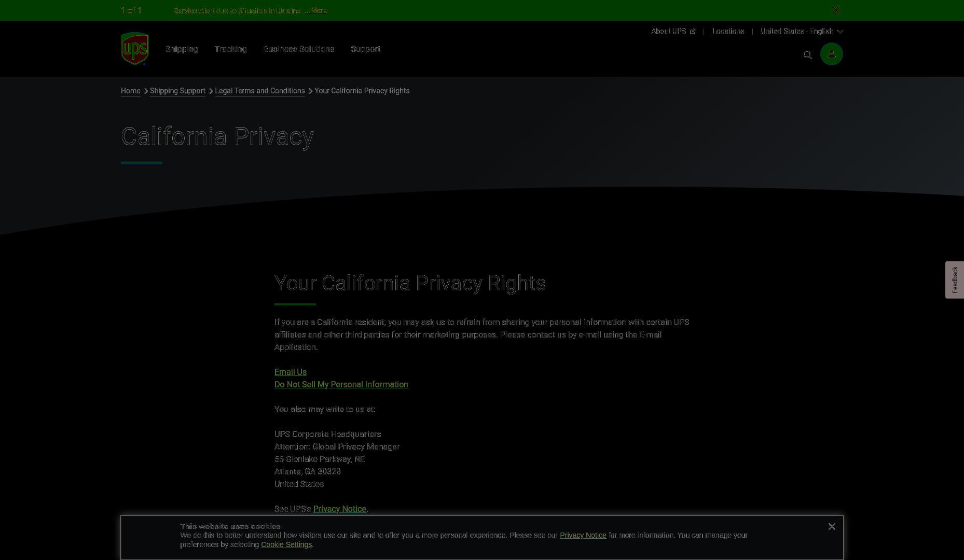This screenshot has width=964, height=560.
Task: Click 55 Glenlake Parkway, NE line
Action: click(320, 459)
